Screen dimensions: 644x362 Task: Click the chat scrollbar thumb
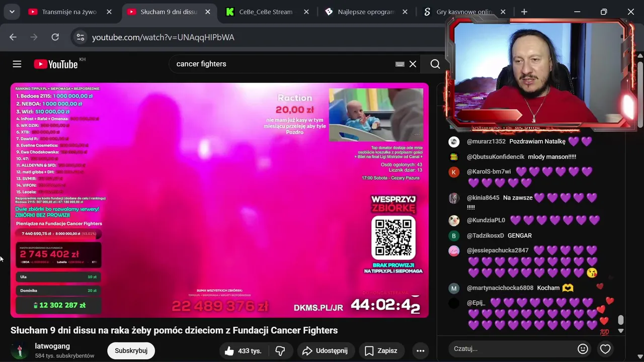[x=621, y=320]
